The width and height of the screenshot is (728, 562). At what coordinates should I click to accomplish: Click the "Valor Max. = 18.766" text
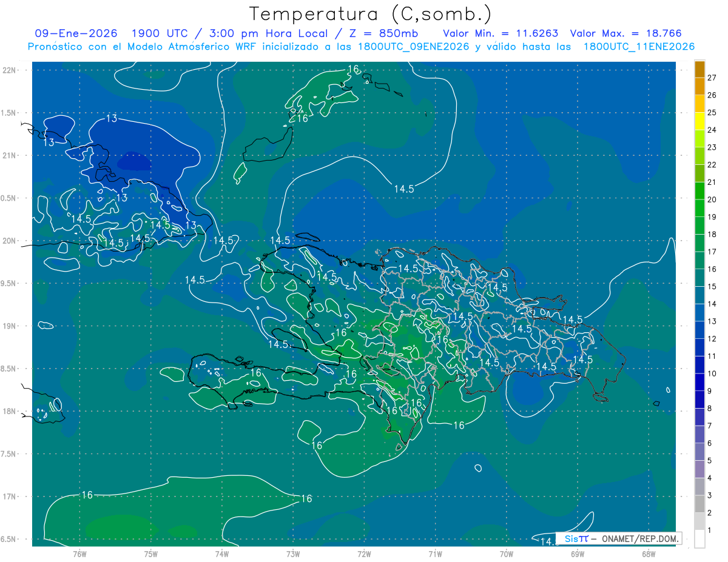(626, 33)
